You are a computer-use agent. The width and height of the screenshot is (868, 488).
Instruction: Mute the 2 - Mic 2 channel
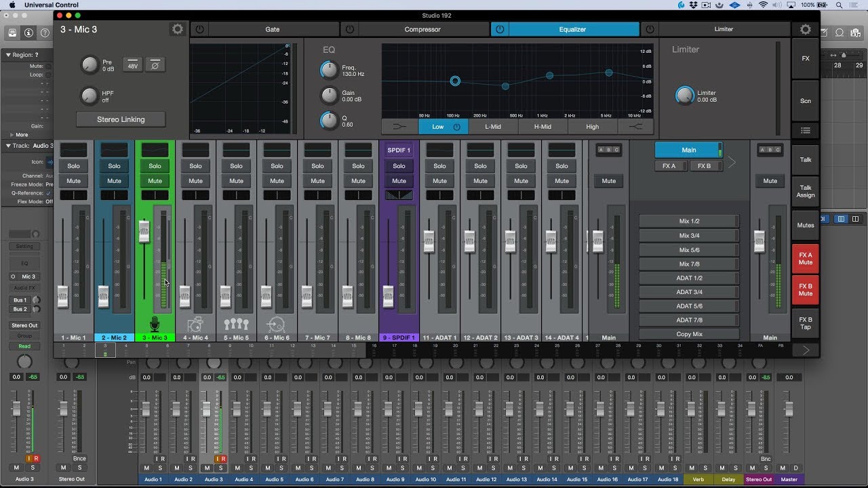pyautogui.click(x=114, y=181)
